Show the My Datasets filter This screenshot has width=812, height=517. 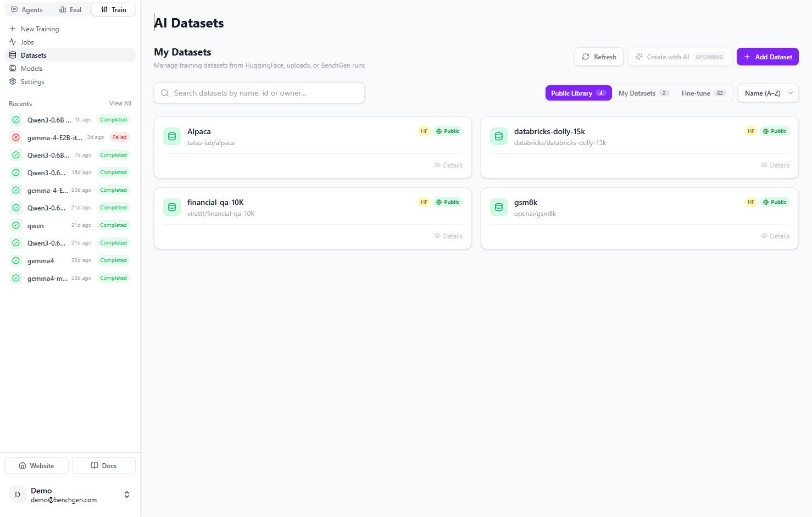coord(644,93)
